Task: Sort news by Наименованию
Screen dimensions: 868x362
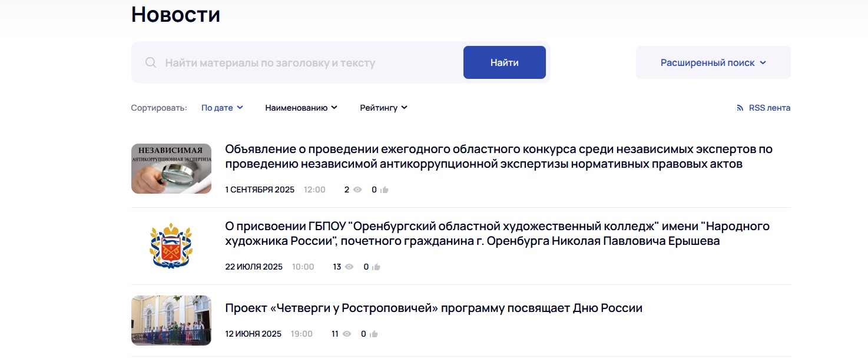Action: 301,108
